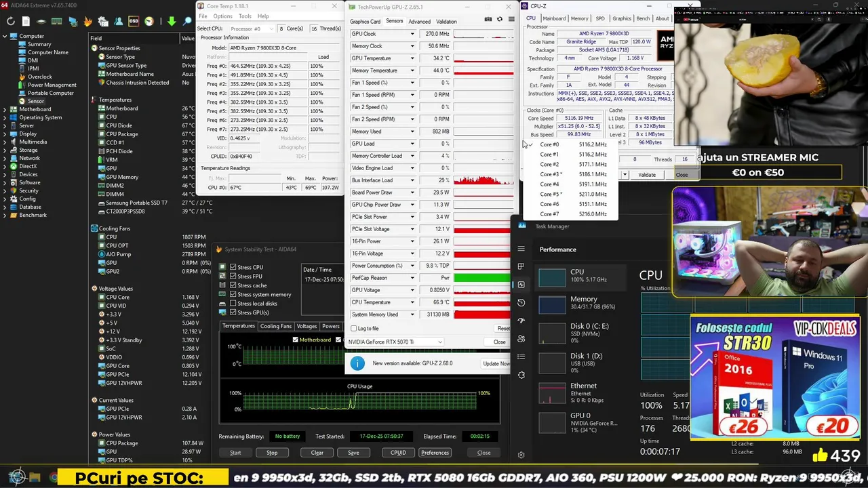The height and width of the screenshot is (488, 868).
Task: Expand the Benchmark tree node in AIDA64
Action: point(5,215)
